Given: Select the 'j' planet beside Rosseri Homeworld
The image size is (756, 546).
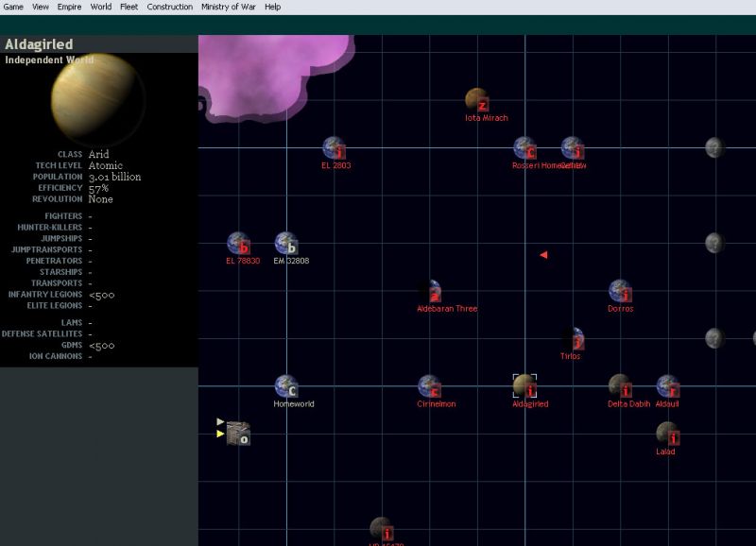Looking at the screenshot, I should (573, 147).
